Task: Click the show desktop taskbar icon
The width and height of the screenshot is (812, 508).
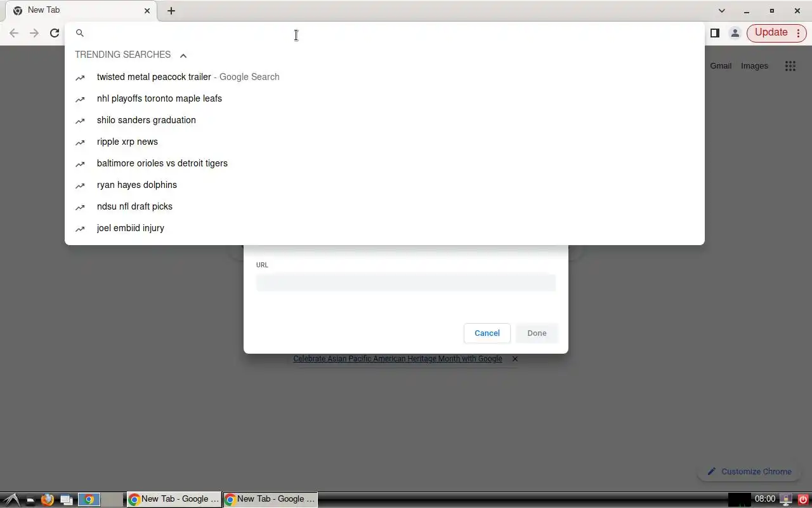Action: [x=30, y=500]
